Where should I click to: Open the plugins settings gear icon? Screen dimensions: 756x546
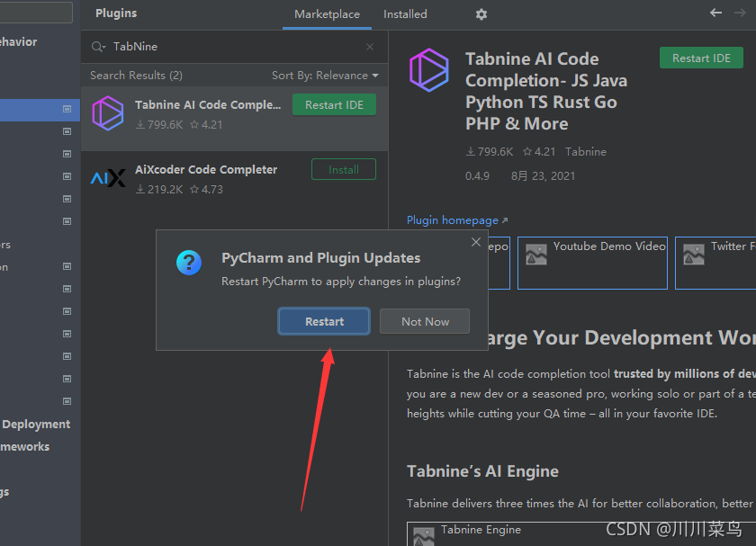click(481, 14)
